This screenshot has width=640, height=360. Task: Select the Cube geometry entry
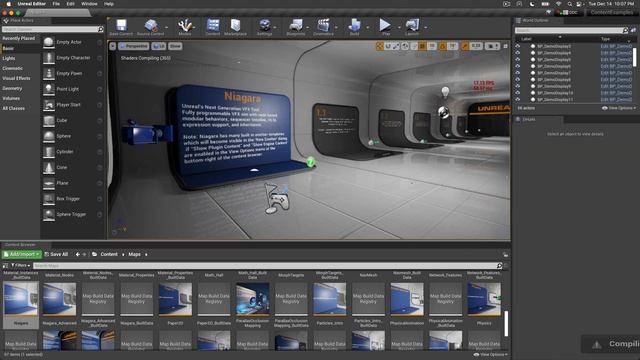(x=73, y=120)
